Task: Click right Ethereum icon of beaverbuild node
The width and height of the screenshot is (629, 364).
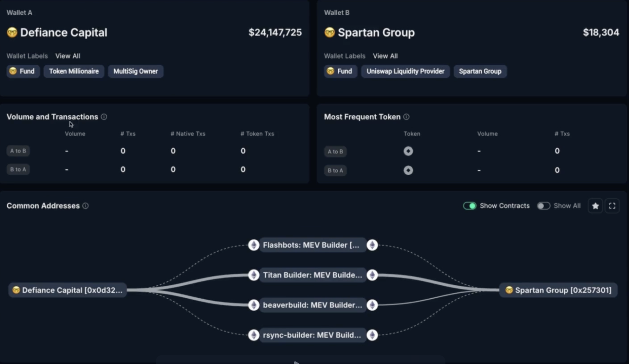Action: [x=372, y=305]
